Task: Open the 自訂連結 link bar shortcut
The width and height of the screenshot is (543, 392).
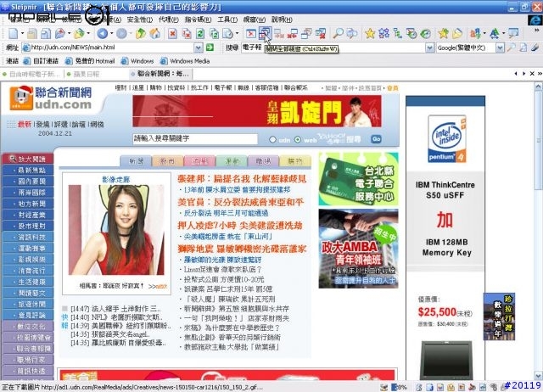Action: coord(41,61)
